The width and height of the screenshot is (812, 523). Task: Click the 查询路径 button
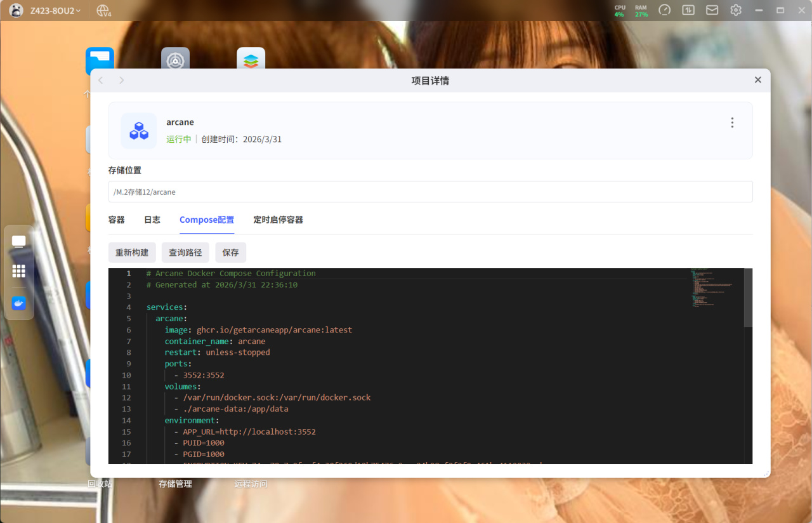click(185, 252)
